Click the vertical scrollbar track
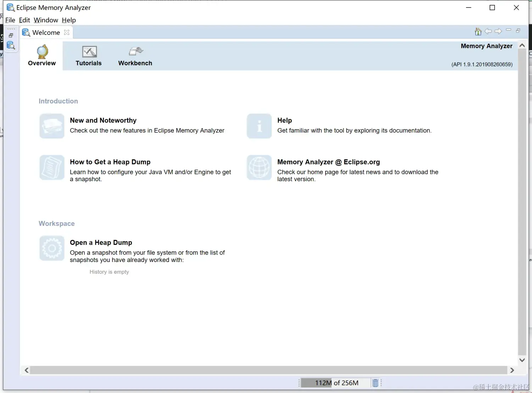This screenshot has height=393, width=532. (522, 202)
